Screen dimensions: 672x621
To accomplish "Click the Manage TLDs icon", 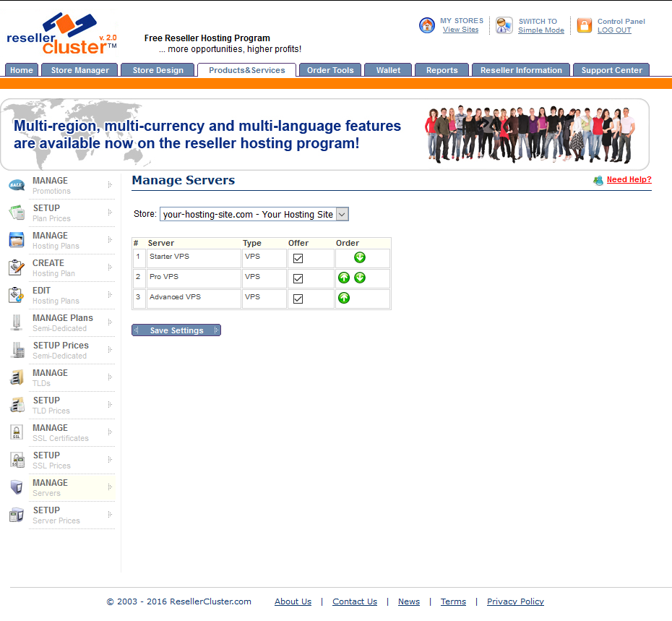I will click(x=17, y=377).
